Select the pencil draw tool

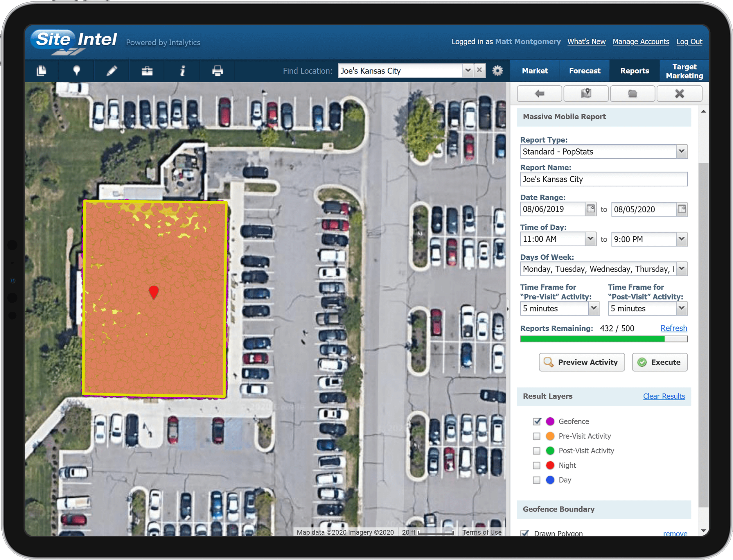pyautogui.click(x=112, y=71)
